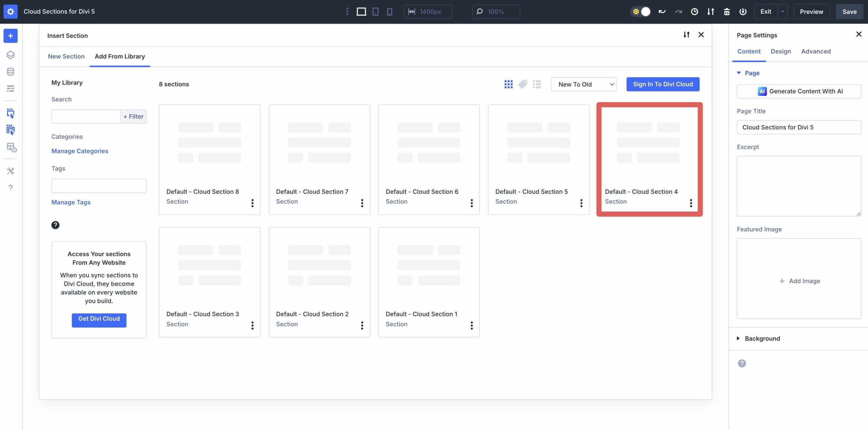Switch library to list view
This screenshot has height=430, width=868.
click(x=537, y=84)
